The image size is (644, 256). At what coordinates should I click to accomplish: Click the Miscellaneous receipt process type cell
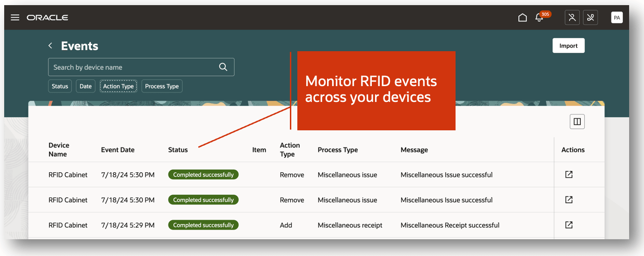click(x=350, y=225)
